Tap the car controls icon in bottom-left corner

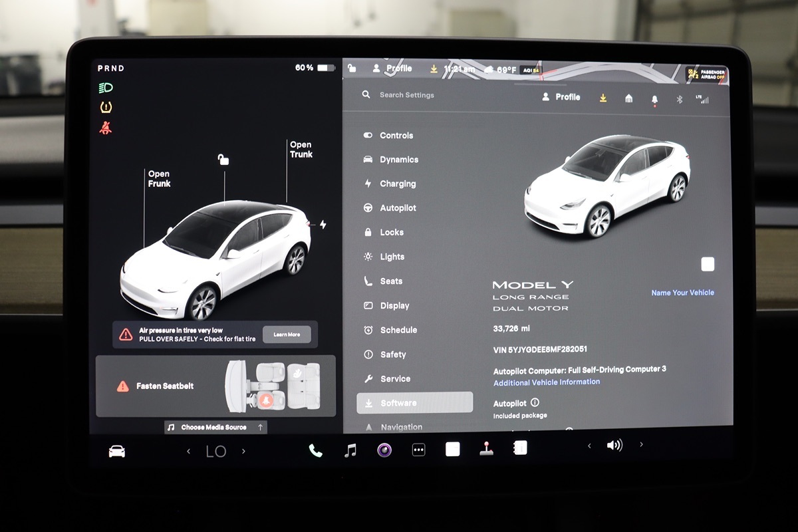(x=117, y=451)
